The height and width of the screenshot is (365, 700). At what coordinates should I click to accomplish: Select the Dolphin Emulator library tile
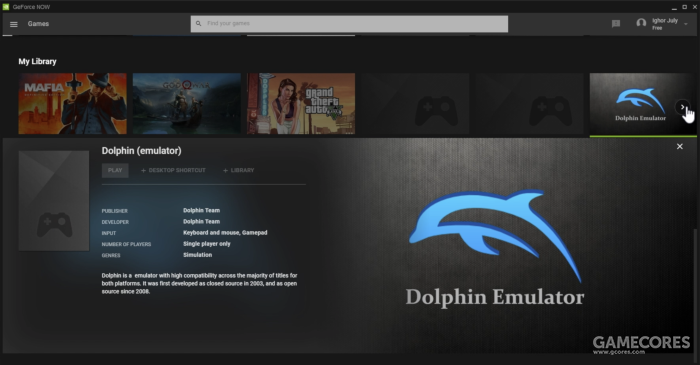tap(640, 104)
